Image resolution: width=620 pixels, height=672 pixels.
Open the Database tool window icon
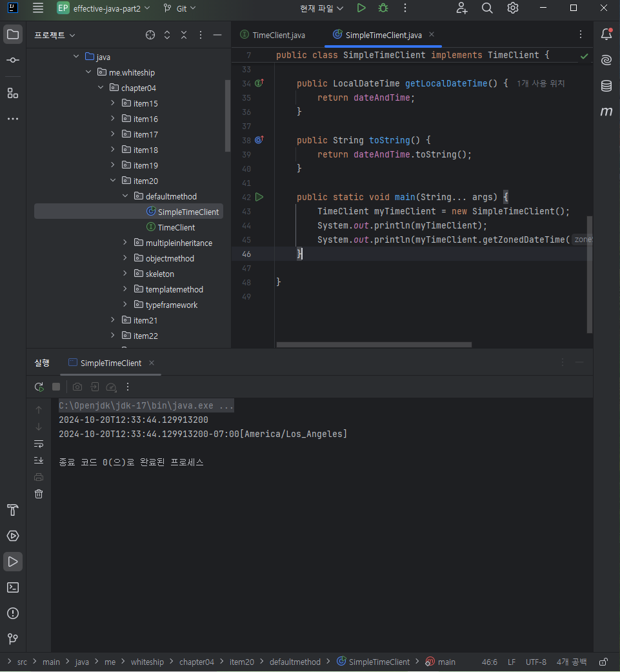point(606,86)
